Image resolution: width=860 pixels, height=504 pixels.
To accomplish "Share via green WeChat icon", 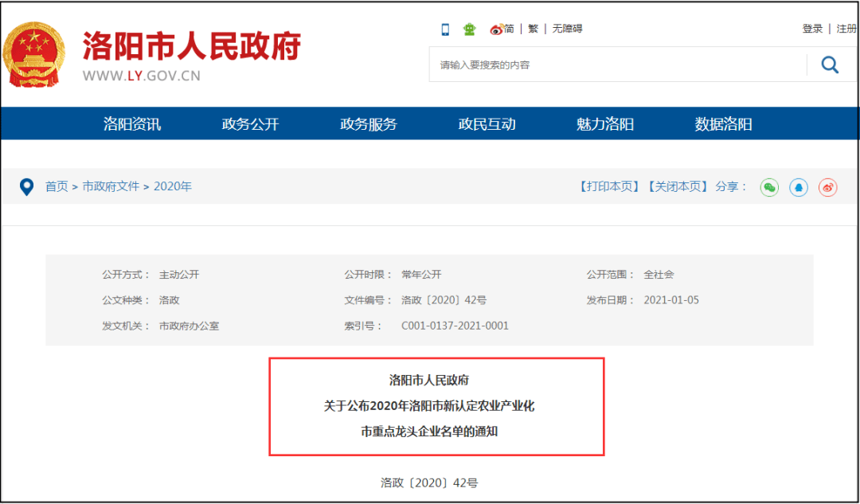I will click(769, 188).
